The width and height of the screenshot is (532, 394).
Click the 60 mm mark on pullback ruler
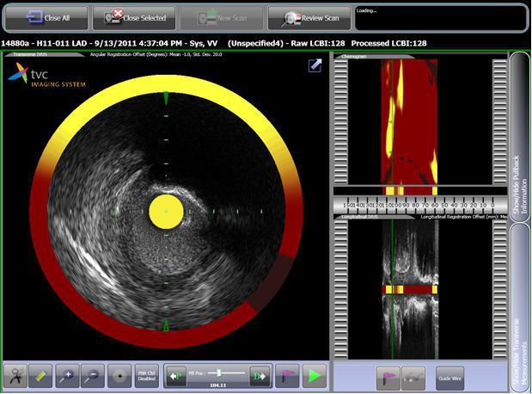pyautogui.click(x=435, y=205)
